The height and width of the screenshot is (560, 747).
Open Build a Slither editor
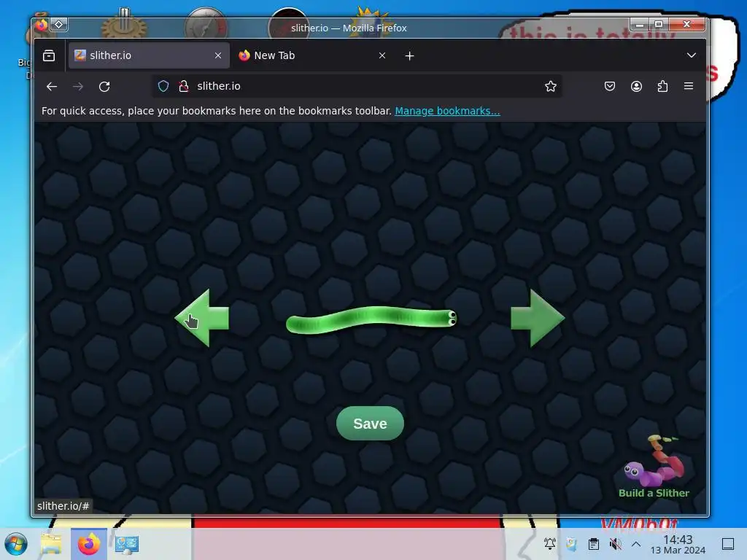pos(654,467)
